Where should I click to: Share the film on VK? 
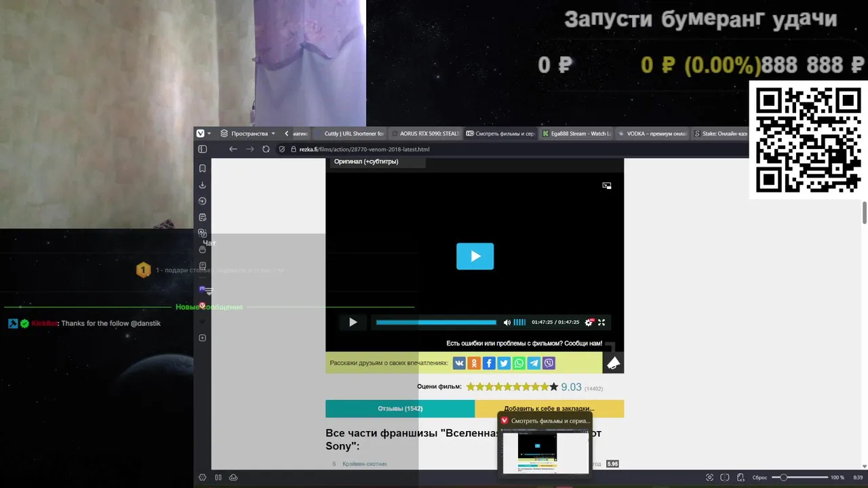point(459,363)
